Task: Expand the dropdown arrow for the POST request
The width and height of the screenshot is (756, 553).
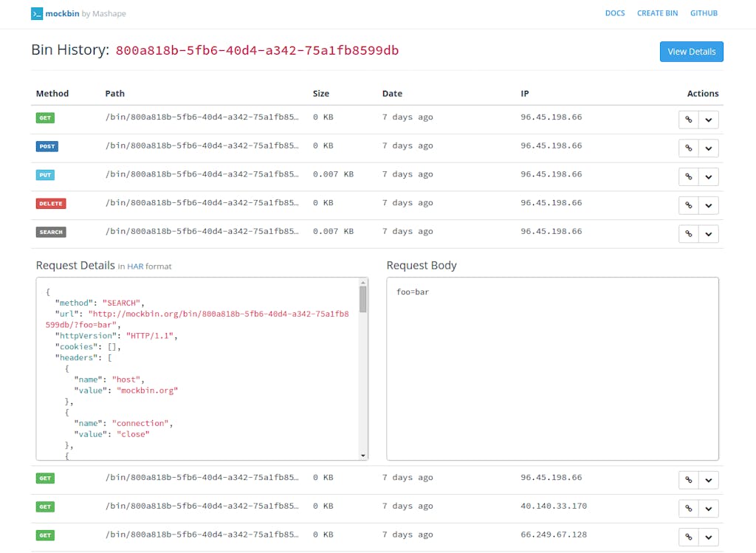Action: click(x=709, y=148)
